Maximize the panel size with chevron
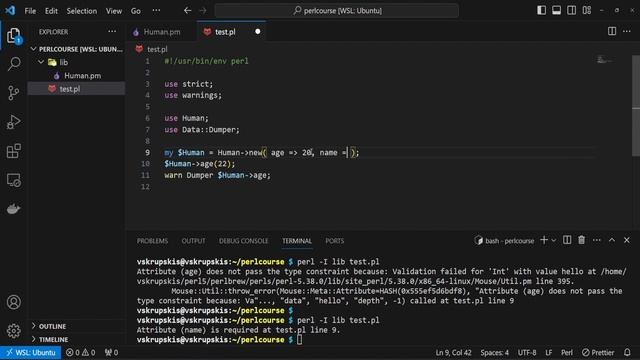Screen dimensions: 640x360 (612, 240)
